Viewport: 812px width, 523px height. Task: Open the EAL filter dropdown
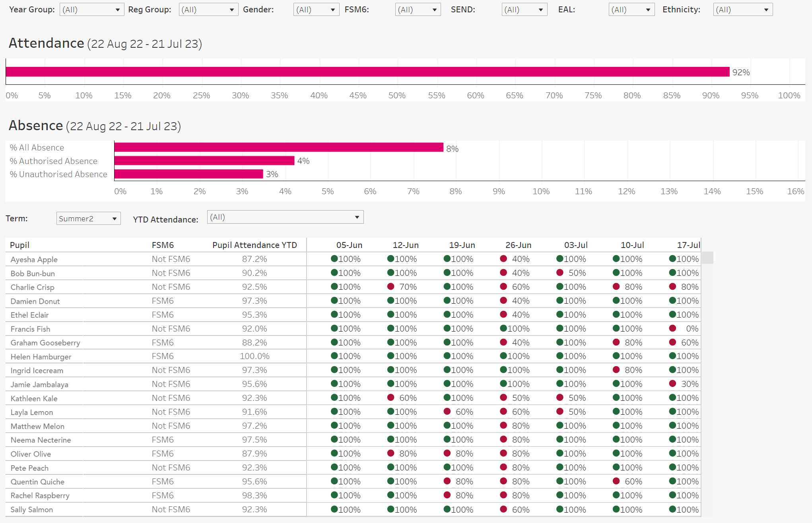(631, 10)
